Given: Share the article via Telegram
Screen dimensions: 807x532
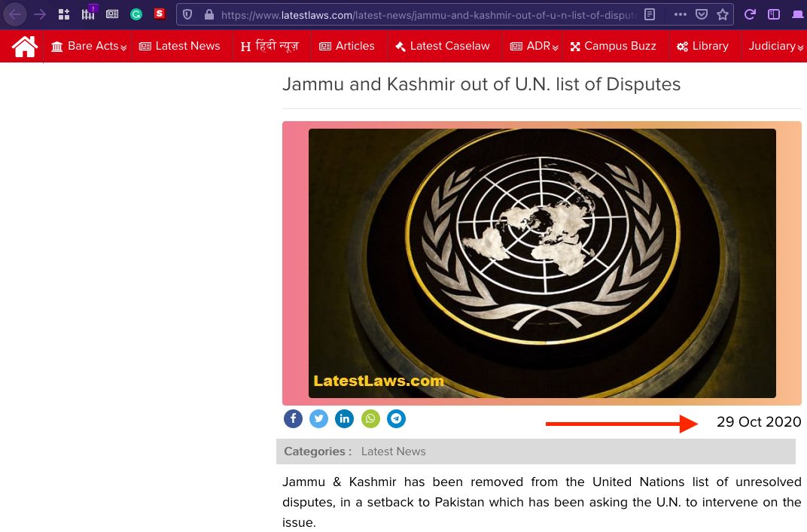Looking at the screenshot, I should click(396, 419).
